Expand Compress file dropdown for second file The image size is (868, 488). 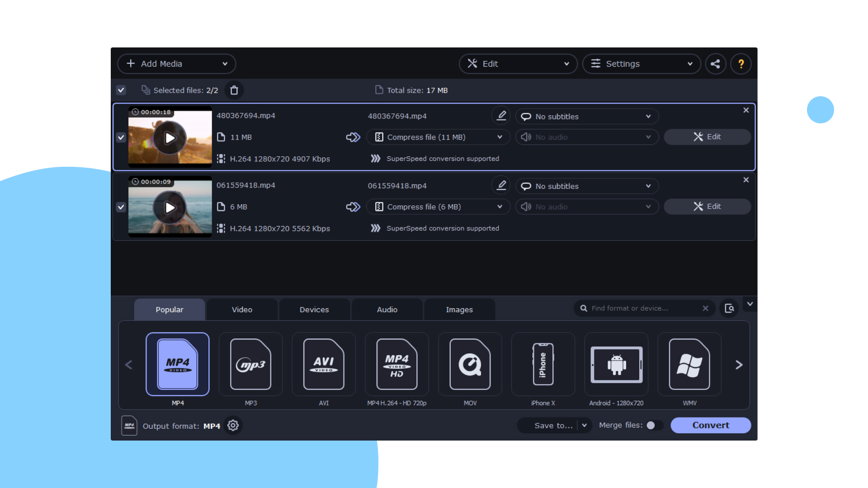[500, 207]
